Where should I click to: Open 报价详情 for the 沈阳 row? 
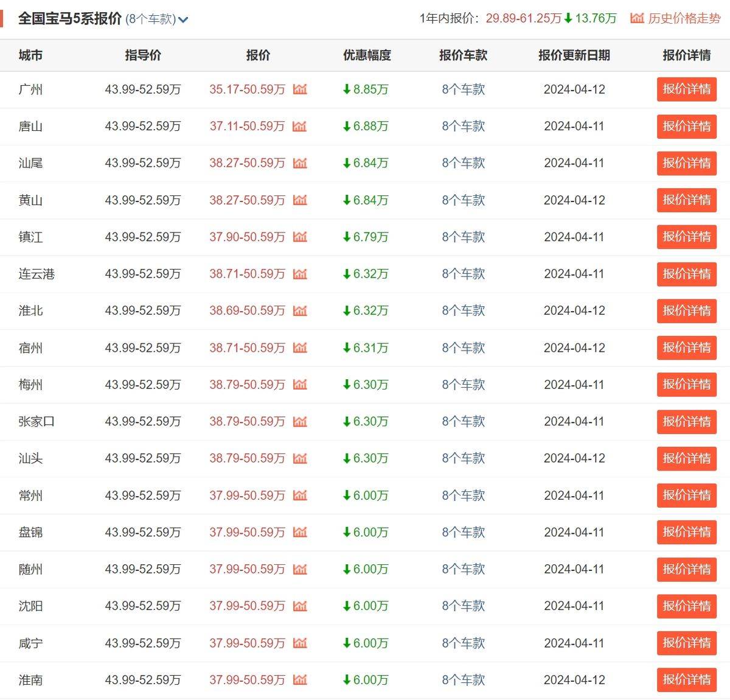[686, 606]
